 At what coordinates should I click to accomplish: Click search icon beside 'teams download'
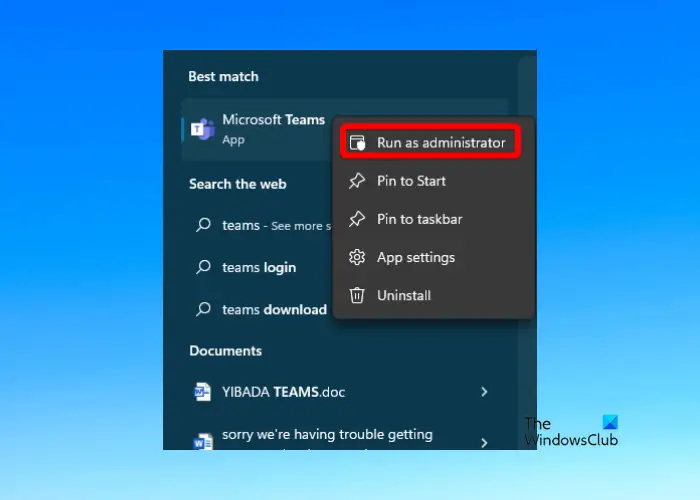203,309
